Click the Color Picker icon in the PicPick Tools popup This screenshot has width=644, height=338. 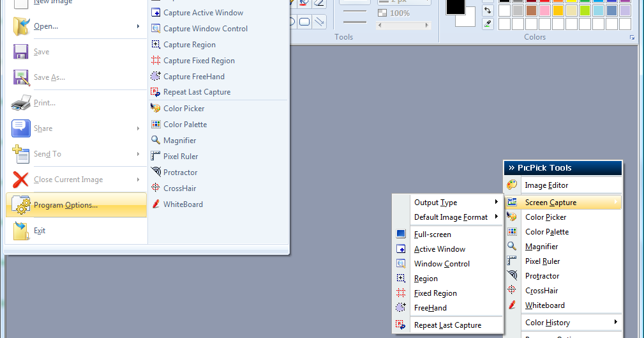coord(512,217)
